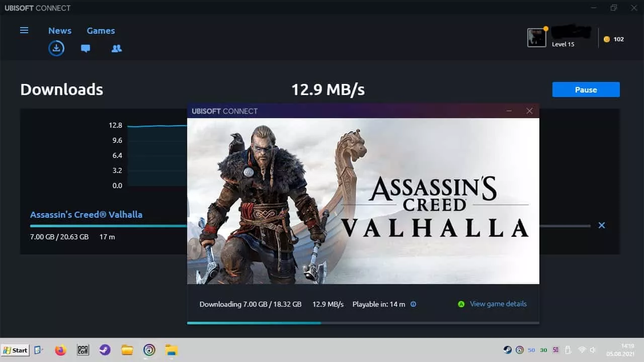The height and width of the screenshot is (362, 644).
Task: Open the user profile avatar
Action: (x=537, y=38)
